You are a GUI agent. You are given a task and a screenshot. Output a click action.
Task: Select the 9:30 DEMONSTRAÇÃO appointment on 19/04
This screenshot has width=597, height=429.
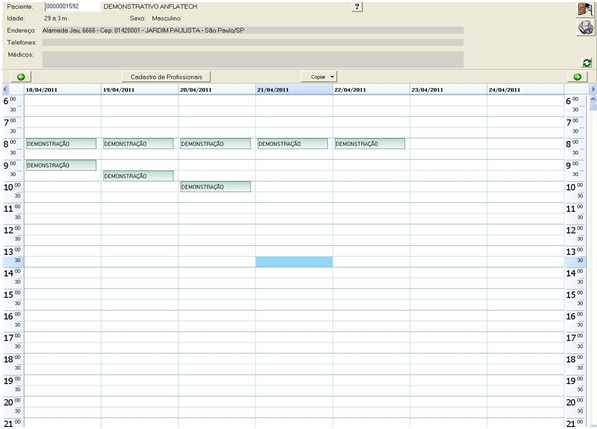(x=138, y=176)
